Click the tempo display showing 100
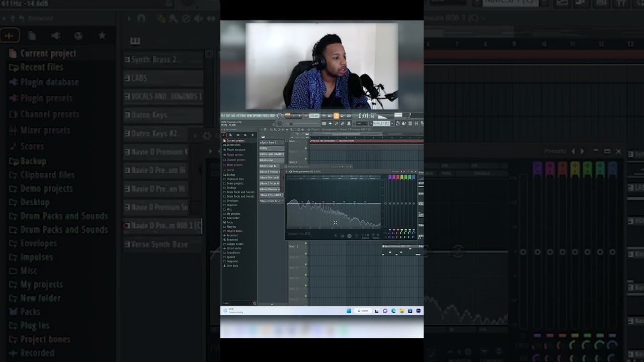The height and width of the screenshot is (362, 644). [x=314, y=116]
